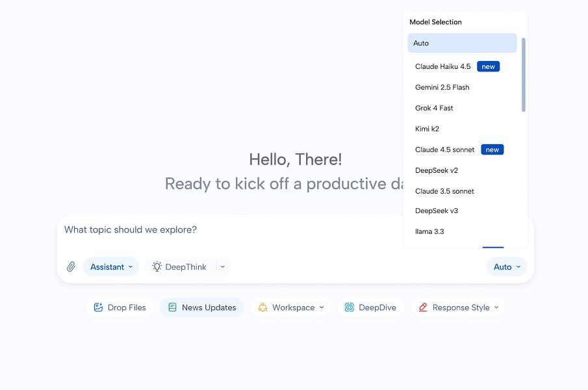
Task: Toggle the DeepThink mode button
Action: coord(179,266)
